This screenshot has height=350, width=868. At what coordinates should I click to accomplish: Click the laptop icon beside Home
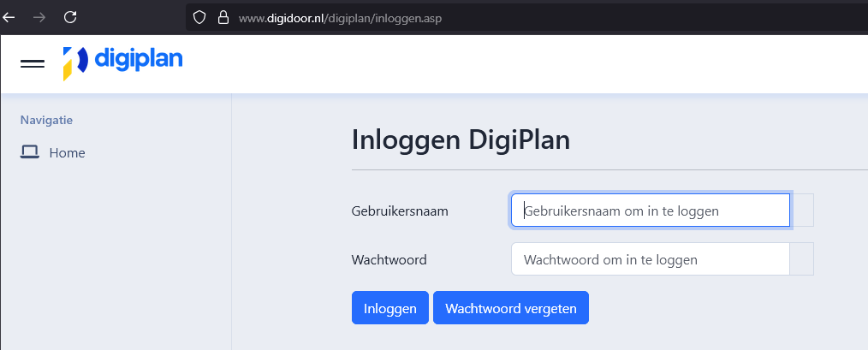[x=30, y=152]
